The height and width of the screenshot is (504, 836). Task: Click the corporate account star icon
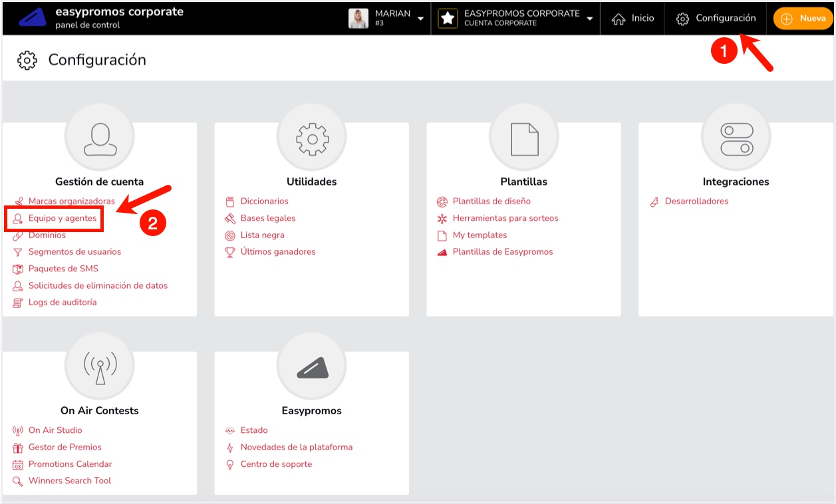(x=448, y=19)
